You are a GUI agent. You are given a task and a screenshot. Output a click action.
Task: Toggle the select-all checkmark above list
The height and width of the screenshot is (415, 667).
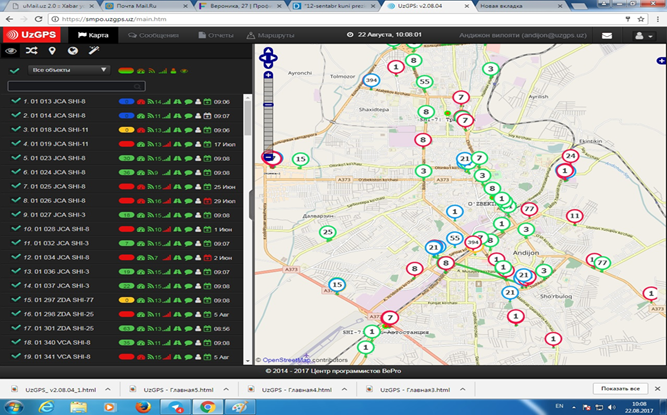pos(14,71)
